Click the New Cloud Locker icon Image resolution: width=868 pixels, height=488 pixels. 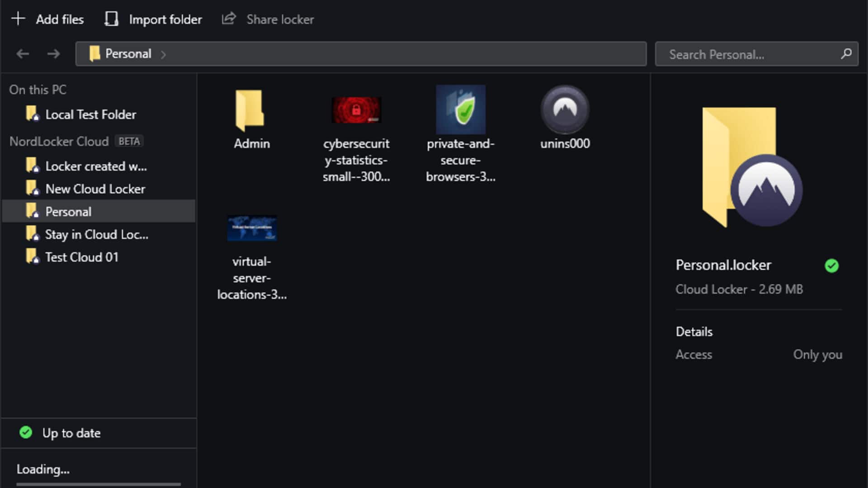click(x=33, y=188)
